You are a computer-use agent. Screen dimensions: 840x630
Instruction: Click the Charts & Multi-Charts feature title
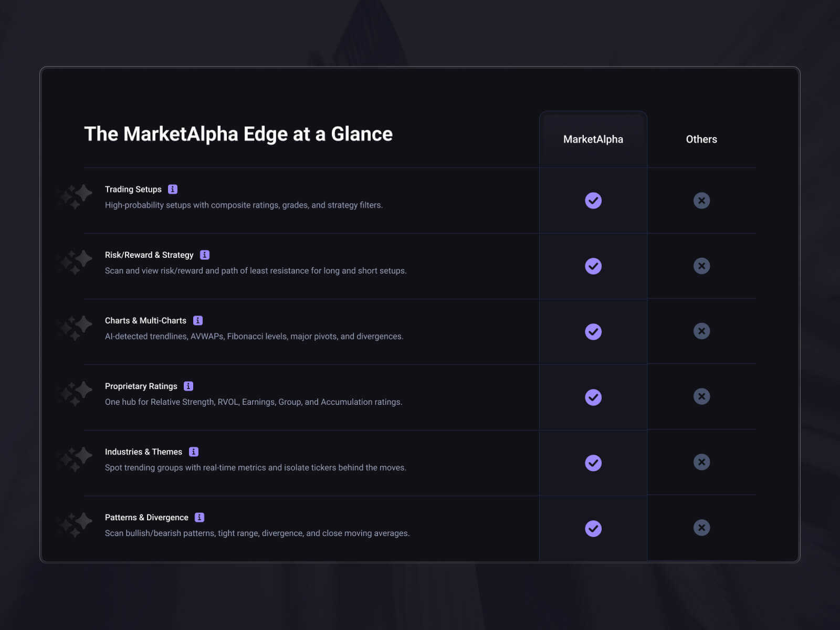pos(145,321)
